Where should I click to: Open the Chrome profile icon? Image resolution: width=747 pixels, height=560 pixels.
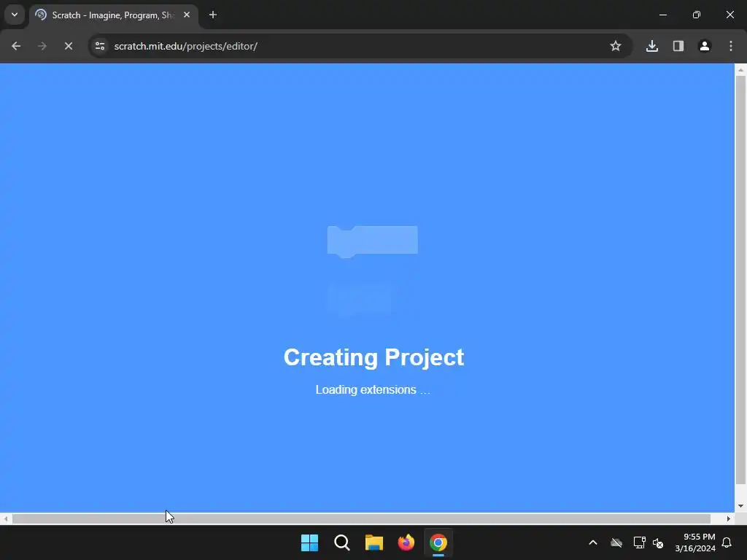click(x=705, y=46)
